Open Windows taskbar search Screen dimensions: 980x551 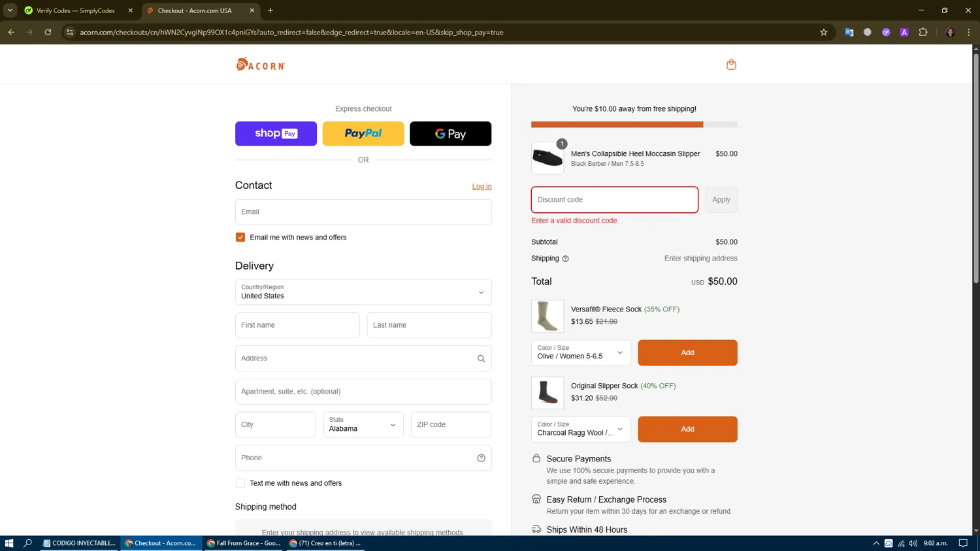[x=27, y=543]
